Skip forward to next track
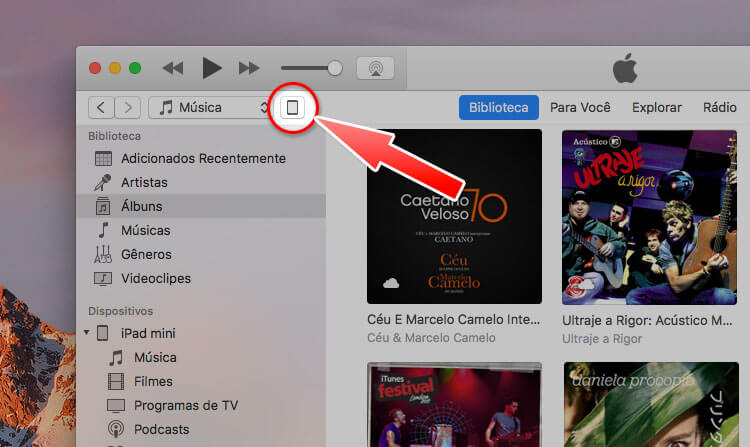Screen dimensions: 750x447 pyautogui.click(x=249, y=68)
